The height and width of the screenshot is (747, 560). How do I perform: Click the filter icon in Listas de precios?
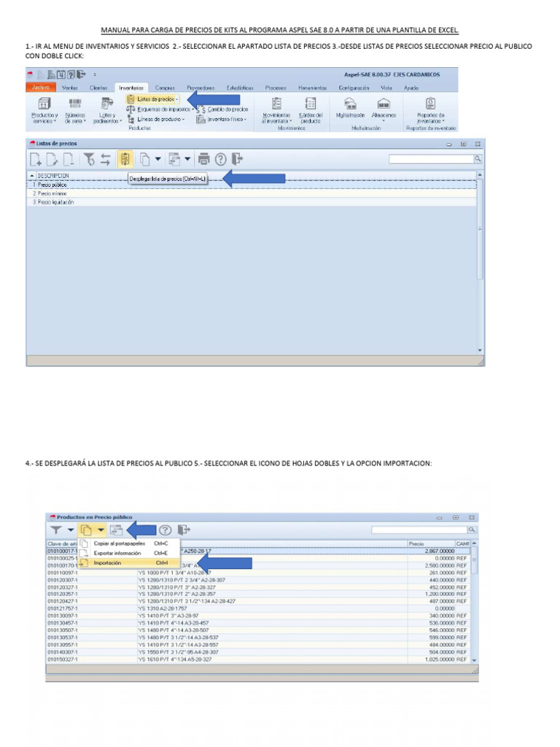89,159
